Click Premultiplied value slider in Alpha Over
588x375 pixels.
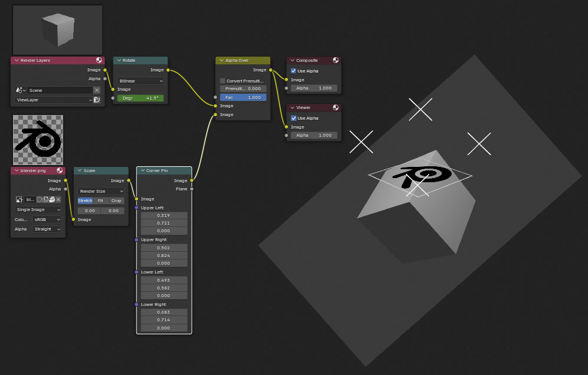(243, 89)
